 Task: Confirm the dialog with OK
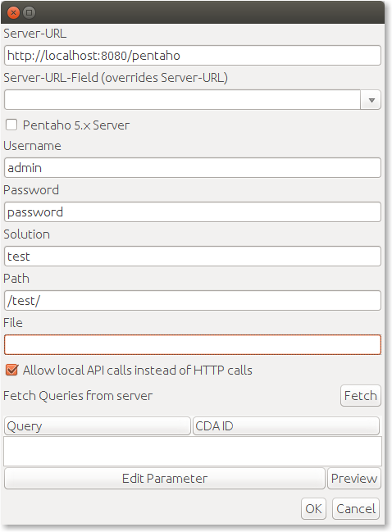[x=313, y=508]
